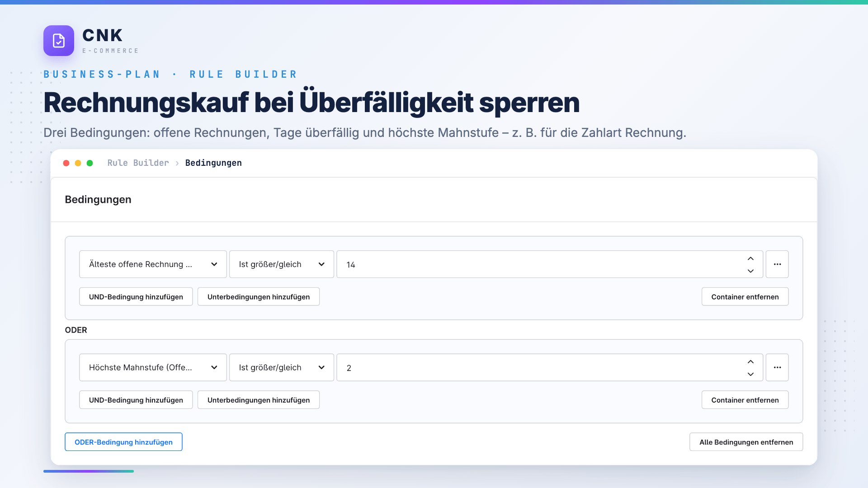
Task: Click the breadcrumb chevron separator
Action: pos(177,163)
